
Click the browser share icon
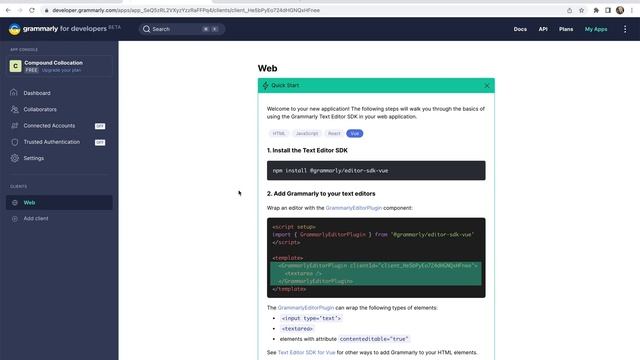tap(569, 10)
